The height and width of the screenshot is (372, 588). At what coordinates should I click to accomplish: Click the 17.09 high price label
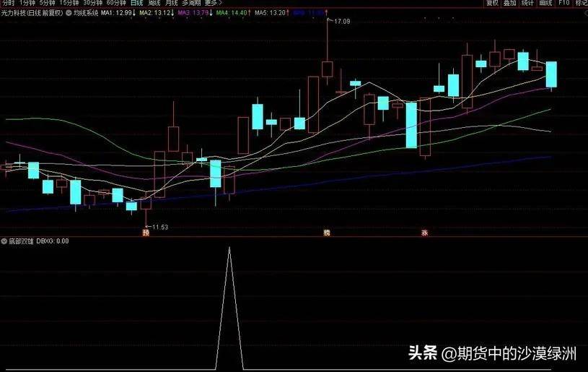[342, 22]
